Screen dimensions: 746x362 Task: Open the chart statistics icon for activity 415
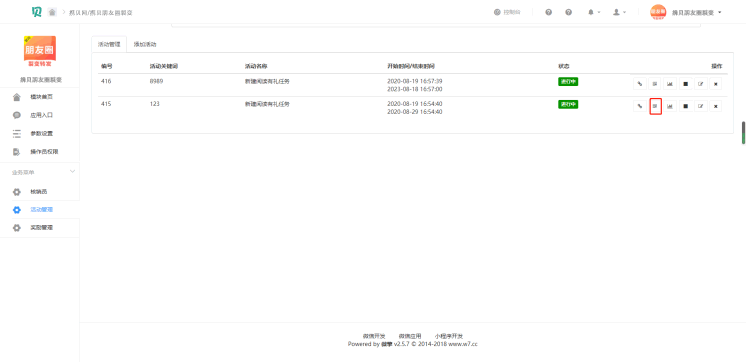pos(670,106)
